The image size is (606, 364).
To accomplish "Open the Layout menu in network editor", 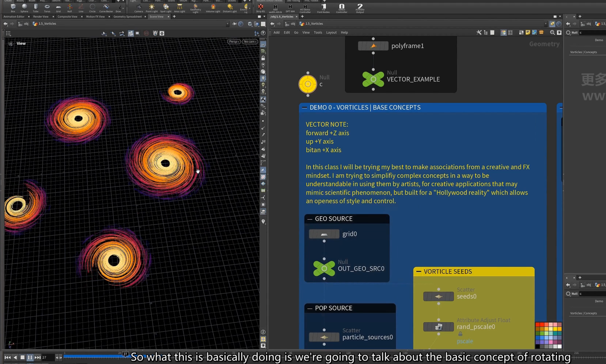I will click(x=331, y=32).
